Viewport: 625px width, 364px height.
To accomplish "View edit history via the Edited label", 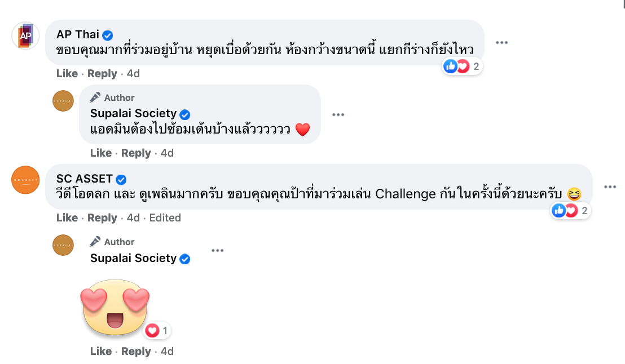I will coord(165,218).
